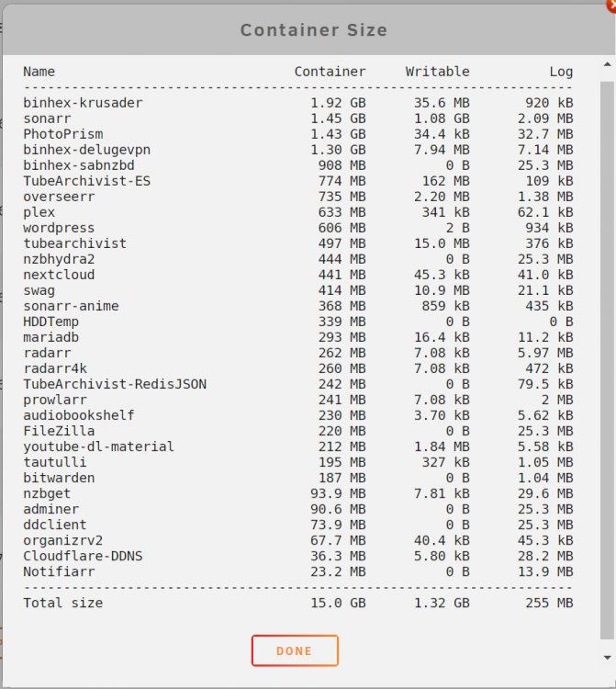Image resolution: width=616 pixels, height=689 pixels.
Task: Click sonarr-anime row name
Action: (x=71, y=306)
